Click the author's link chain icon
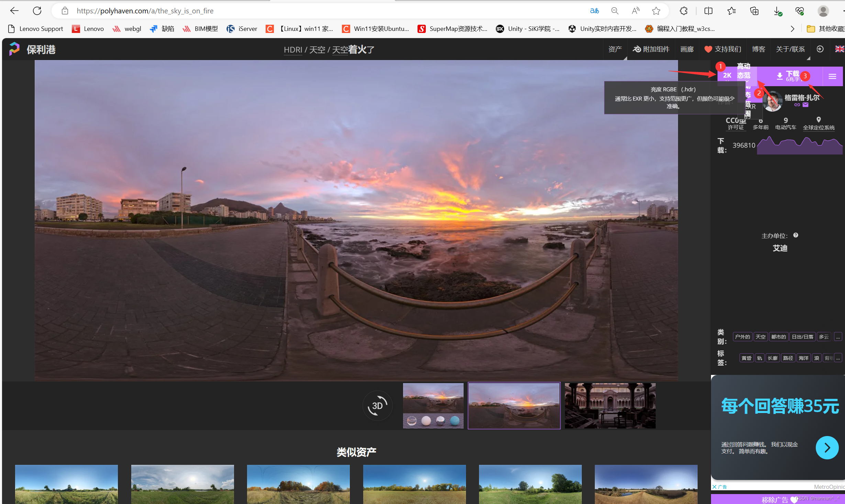 pyautogui.click(x=797, y=105)
